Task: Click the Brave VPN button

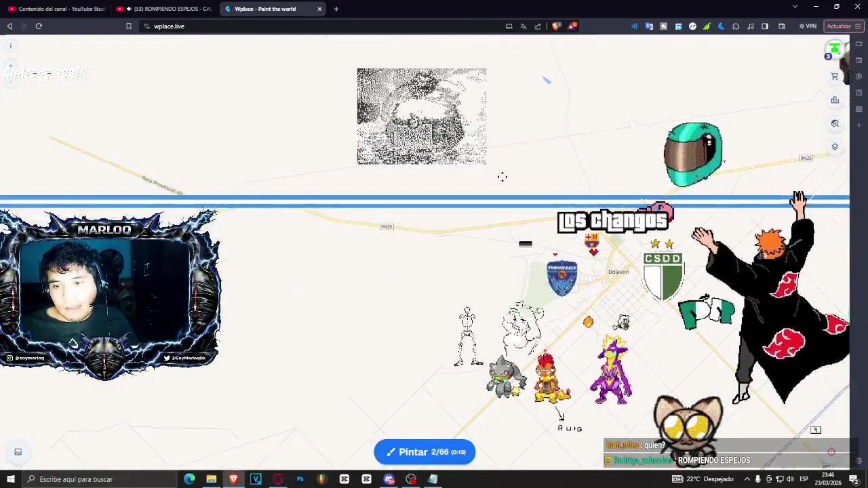Action: pyautogui.click(x=808, y=26)
